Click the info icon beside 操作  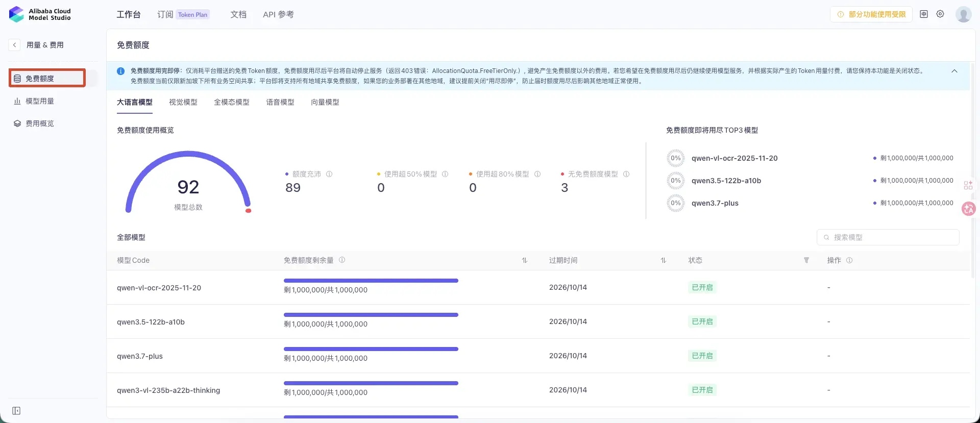point(849,260)
